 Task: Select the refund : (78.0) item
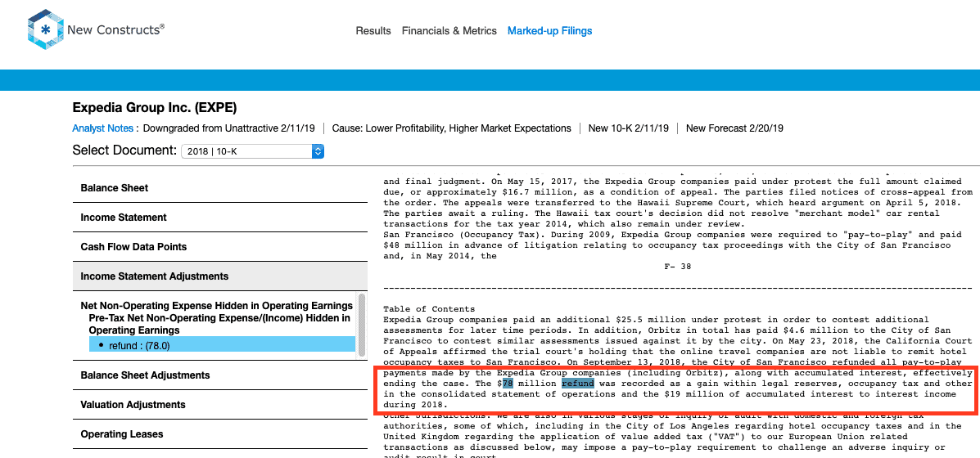(x=222, y=344)
